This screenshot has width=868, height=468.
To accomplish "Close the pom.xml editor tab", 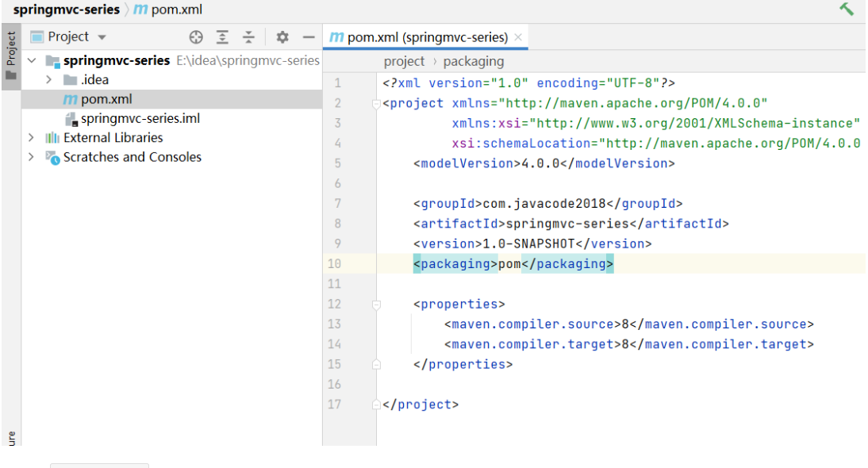I will coord(518,37).
